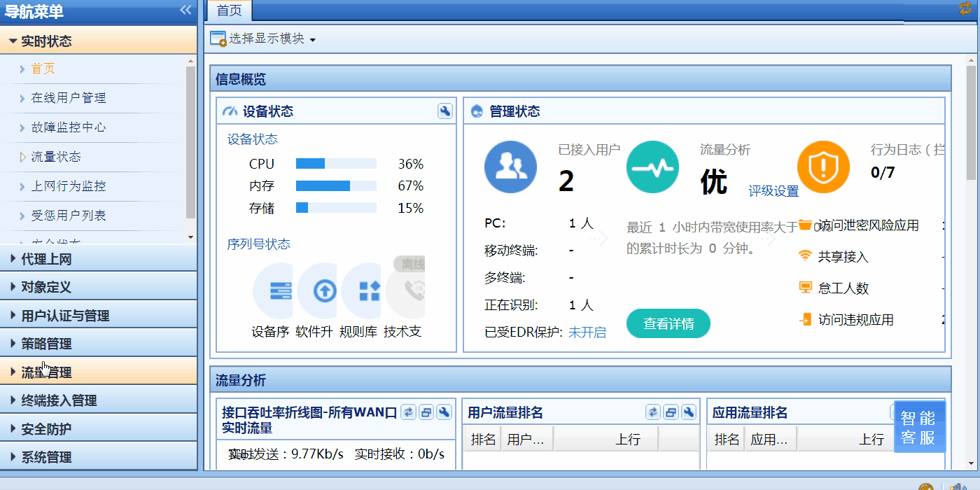Expand the 对象定义 menu section
Viewport: 980px width, 490px height.
(99, 287)
